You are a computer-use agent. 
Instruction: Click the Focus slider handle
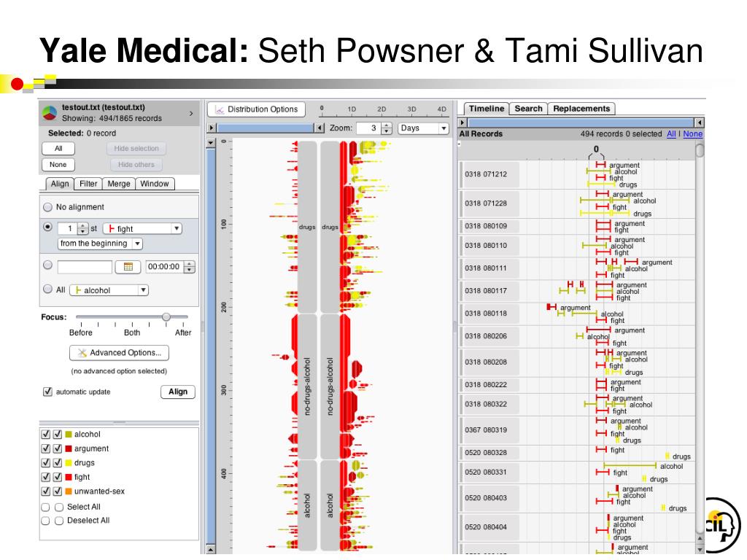coord(166,316)
